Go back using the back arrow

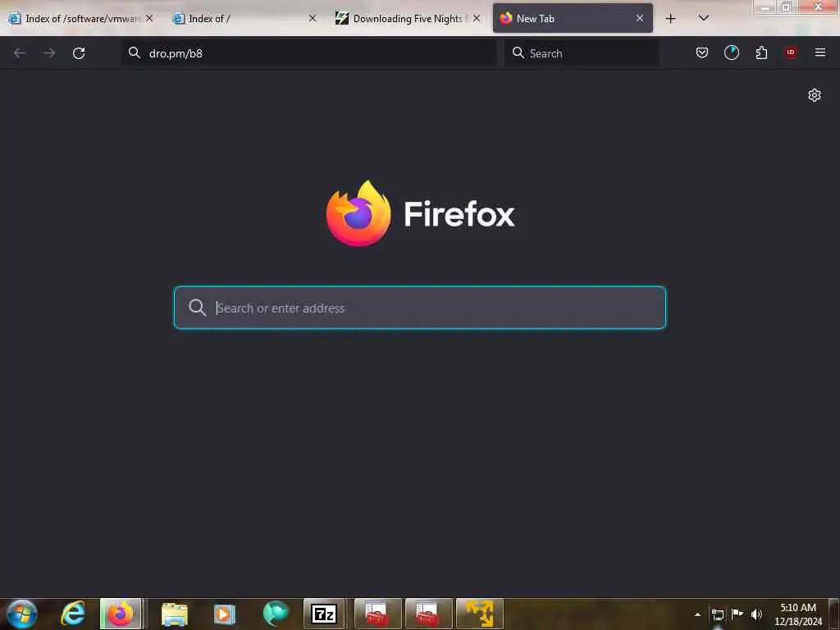point(20,53)
